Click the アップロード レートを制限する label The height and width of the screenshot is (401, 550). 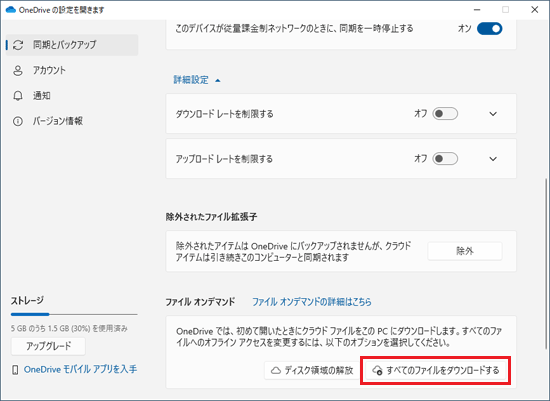pos(224,159)
